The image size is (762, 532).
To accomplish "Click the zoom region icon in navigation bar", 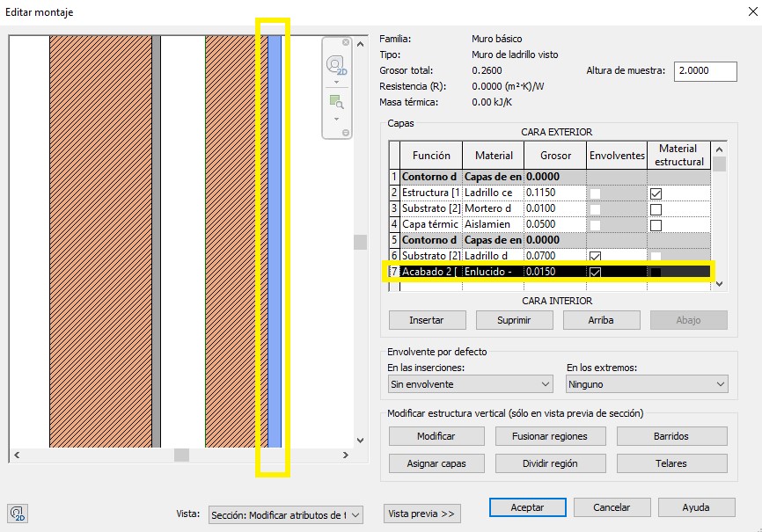I will coord(335,102).
